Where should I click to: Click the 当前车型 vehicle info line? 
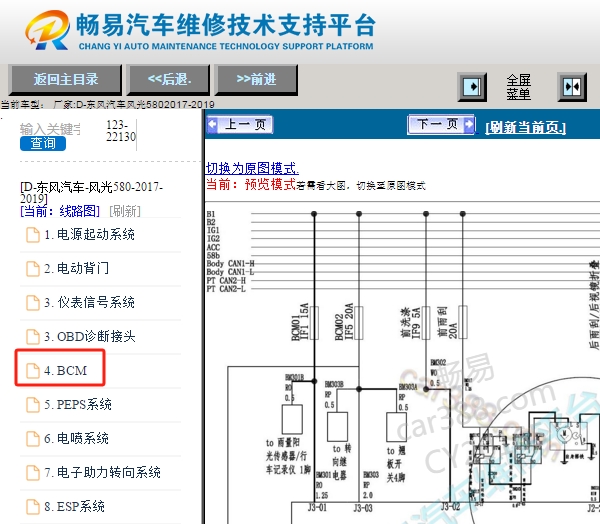pyautogui.click(x=108, y=104)
